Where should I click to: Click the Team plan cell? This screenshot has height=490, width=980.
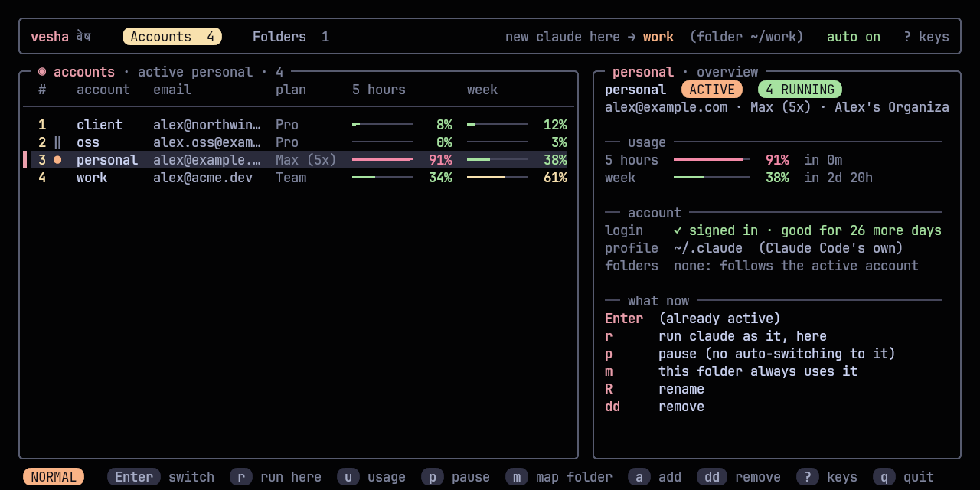point(291,178)
